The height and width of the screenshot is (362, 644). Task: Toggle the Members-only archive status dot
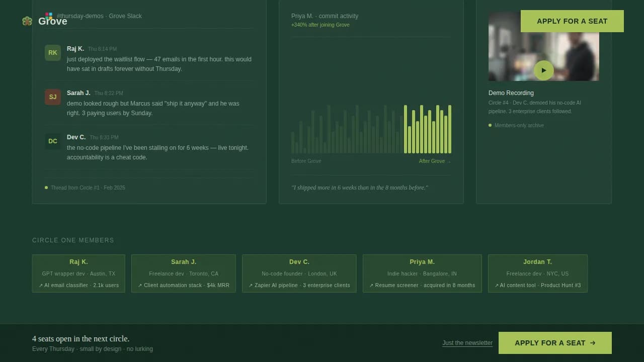(x=490, y=125)
